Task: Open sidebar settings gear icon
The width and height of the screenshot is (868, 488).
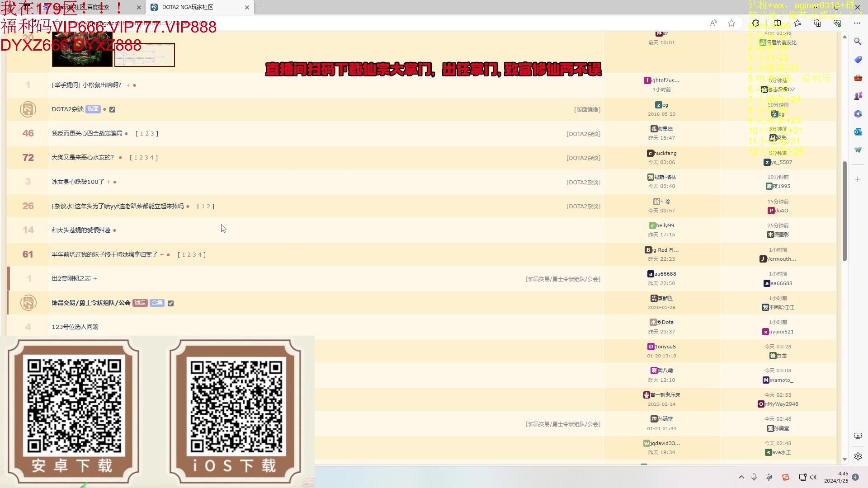Action: (x=858, y=456)
